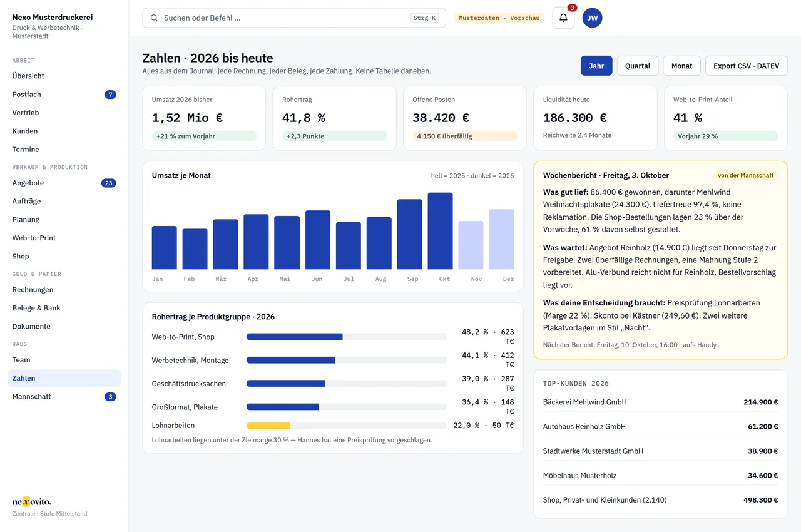Click the Okt bar in chart
The height and width of the screenshot is (532, 801).
pos(440,231)
